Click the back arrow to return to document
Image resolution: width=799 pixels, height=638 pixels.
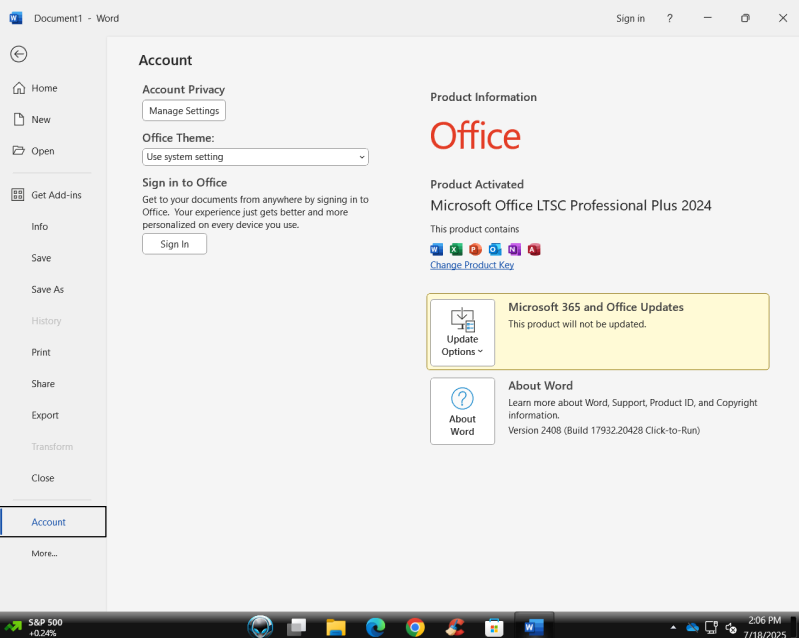coord(18,54)
